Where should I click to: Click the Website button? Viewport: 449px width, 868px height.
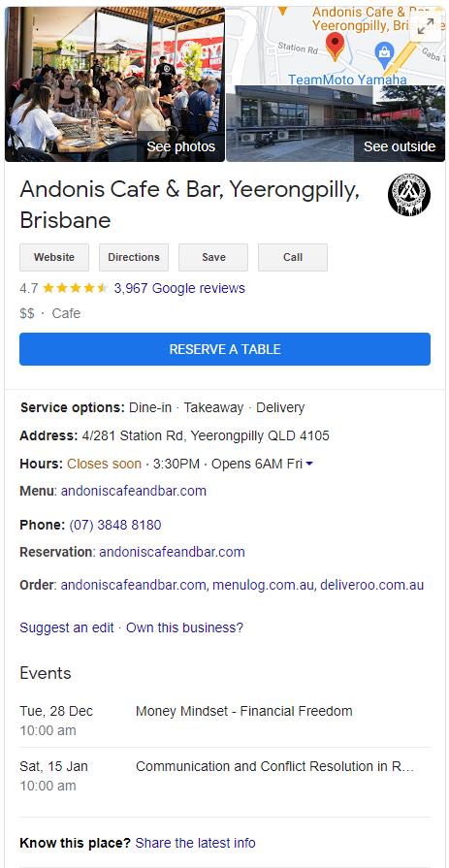(x=54, y=257)
